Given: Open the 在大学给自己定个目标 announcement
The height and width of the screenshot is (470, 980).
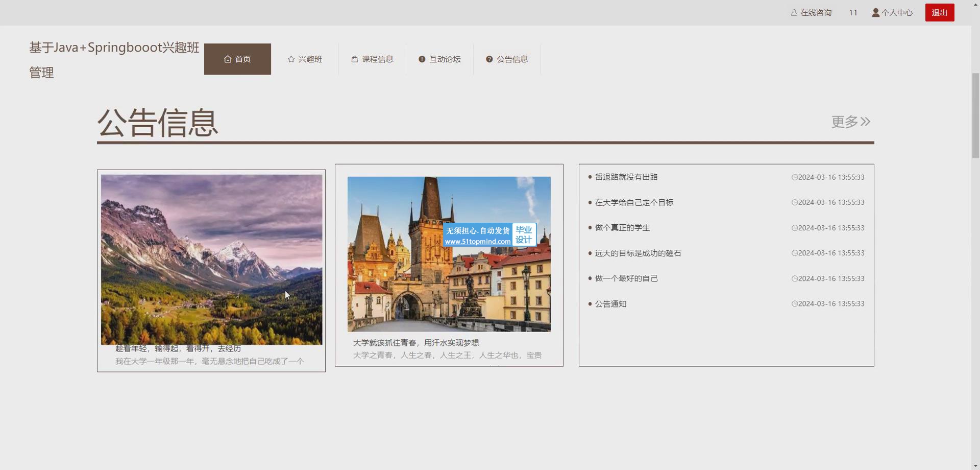Looking at the screenshot, I should 634,202.
